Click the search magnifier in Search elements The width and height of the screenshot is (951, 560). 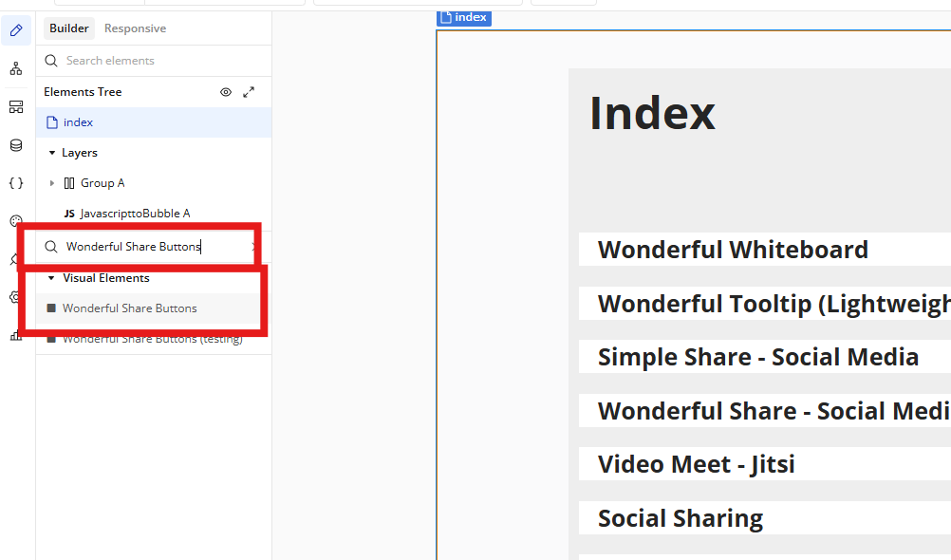click(x=51, y=61)
